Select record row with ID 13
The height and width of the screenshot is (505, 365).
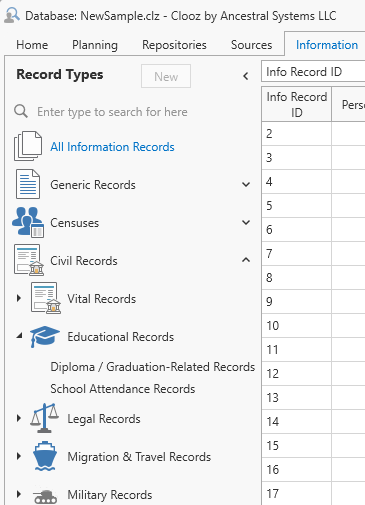click(313, 397)
